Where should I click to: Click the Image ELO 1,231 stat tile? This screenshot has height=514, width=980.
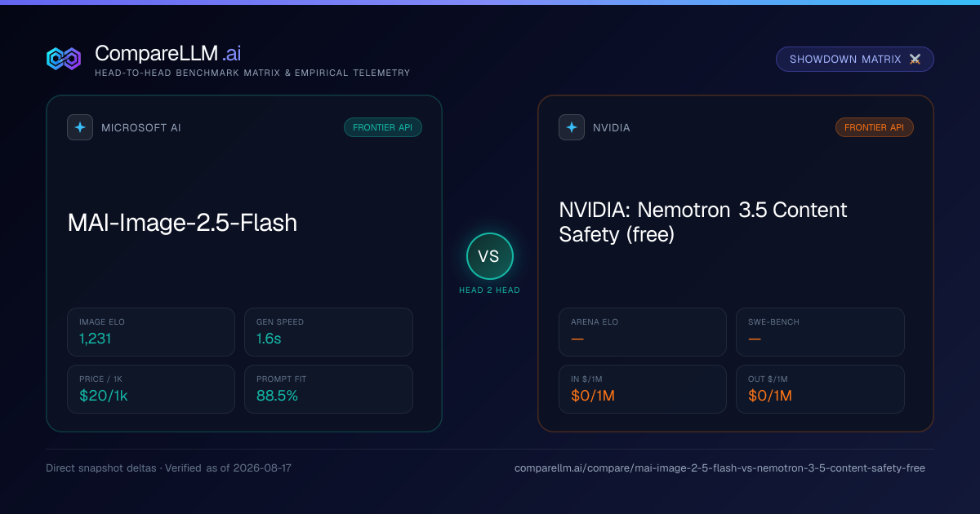pos(151,332)
